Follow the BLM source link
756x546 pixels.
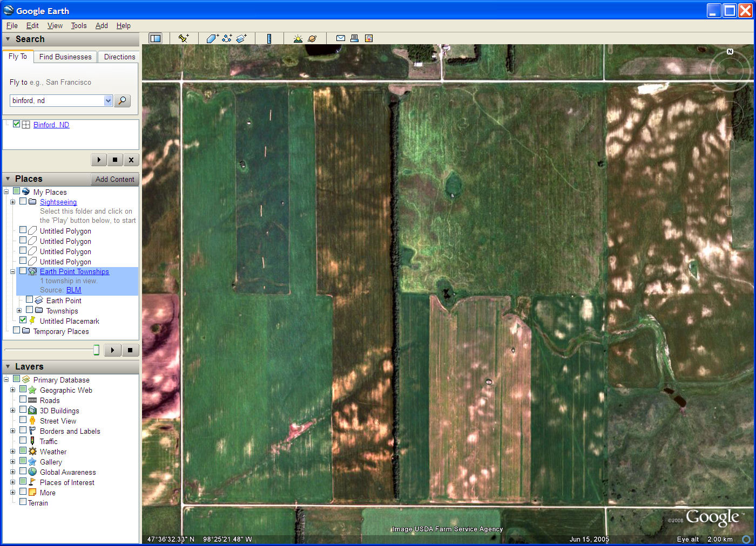[73, 290]
